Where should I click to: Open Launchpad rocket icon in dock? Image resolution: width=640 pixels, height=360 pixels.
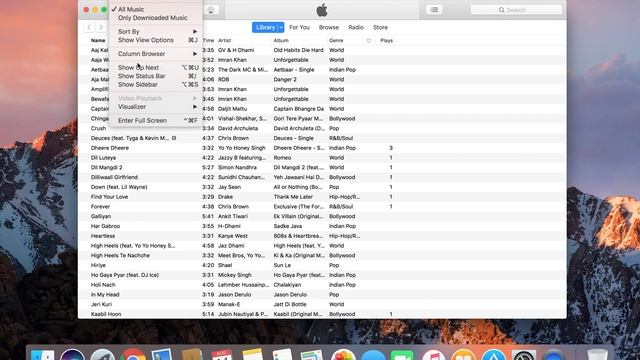pos(102,354)
